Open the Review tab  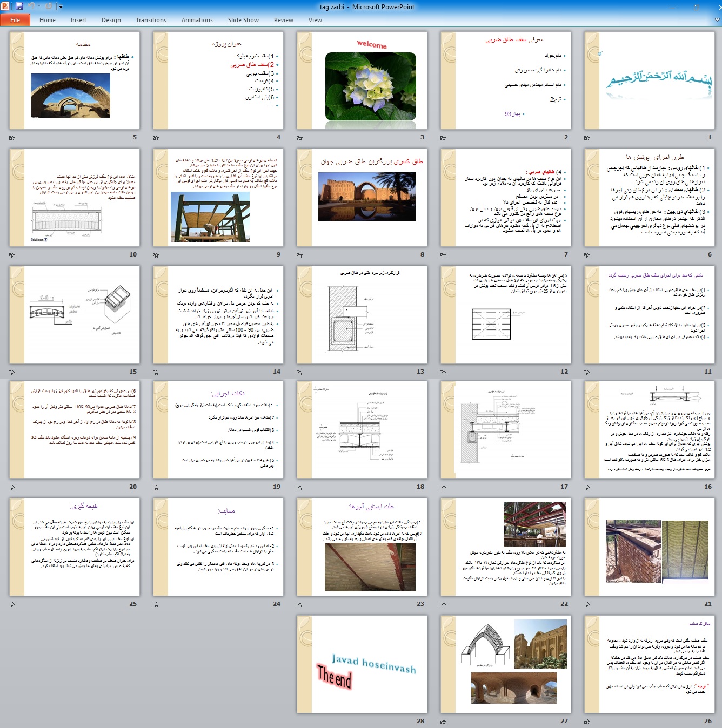284,20
